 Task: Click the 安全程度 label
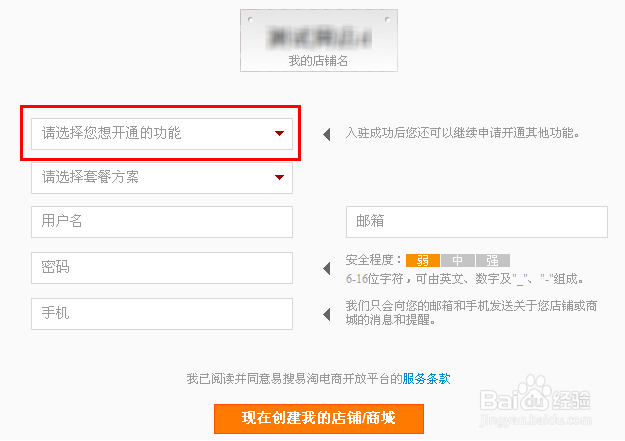pos(374,260)
